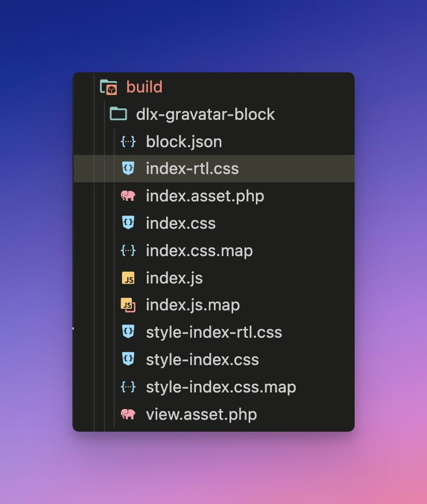427x504 pixels.
Task: Open the index.js.map source map file
Action: pos(193,305)
